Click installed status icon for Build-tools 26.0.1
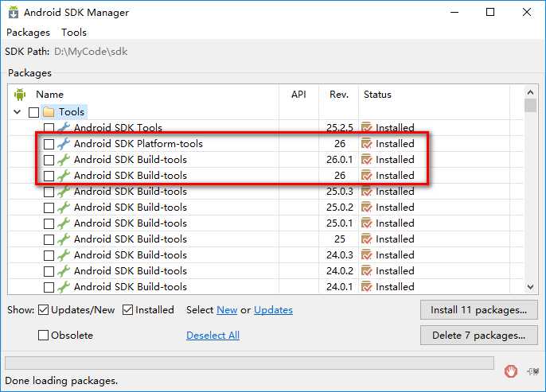Image resolution: width=546 pixels, height=392 pixels. (367, 160)
